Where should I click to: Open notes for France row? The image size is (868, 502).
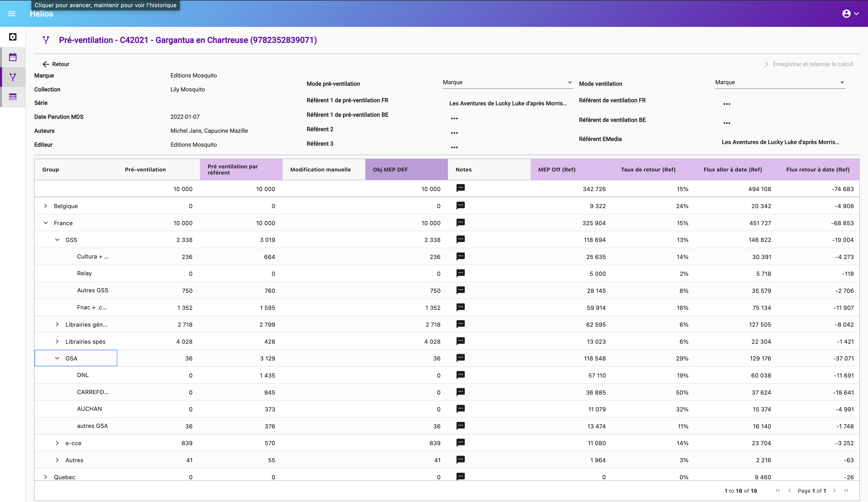coord(461,222)
